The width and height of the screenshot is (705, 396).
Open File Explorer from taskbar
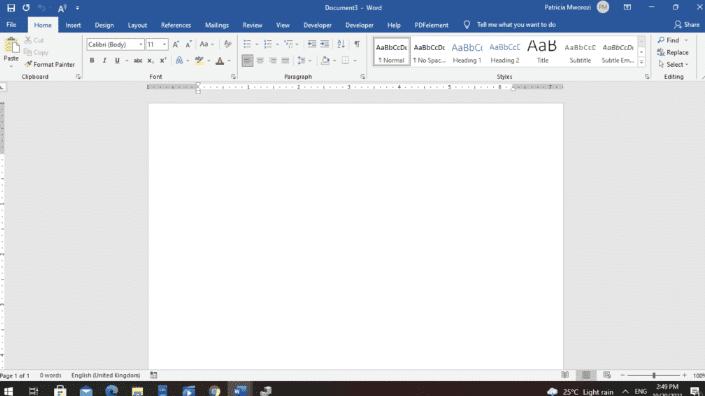137,391
